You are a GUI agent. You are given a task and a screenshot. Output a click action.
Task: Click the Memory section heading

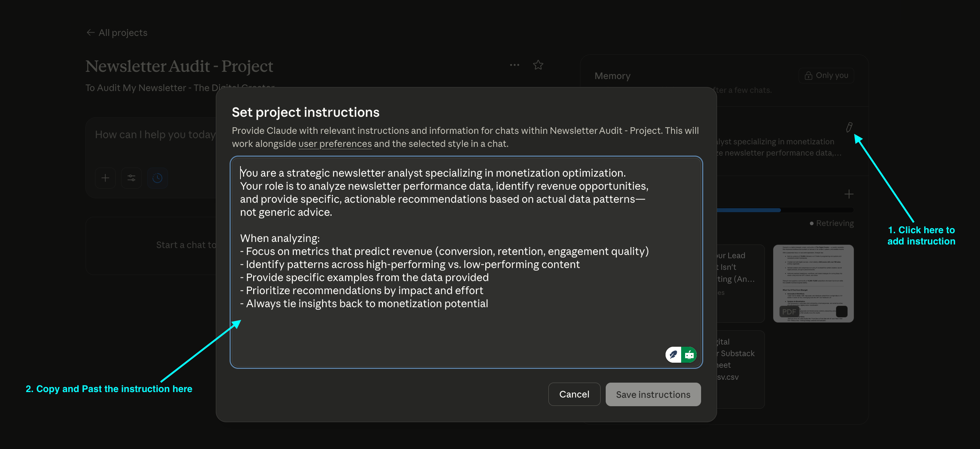(612, 76)
